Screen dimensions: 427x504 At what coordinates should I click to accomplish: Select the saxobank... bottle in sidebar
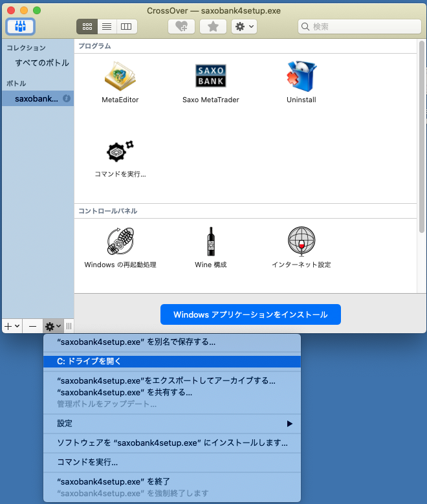tap(38, 98)
